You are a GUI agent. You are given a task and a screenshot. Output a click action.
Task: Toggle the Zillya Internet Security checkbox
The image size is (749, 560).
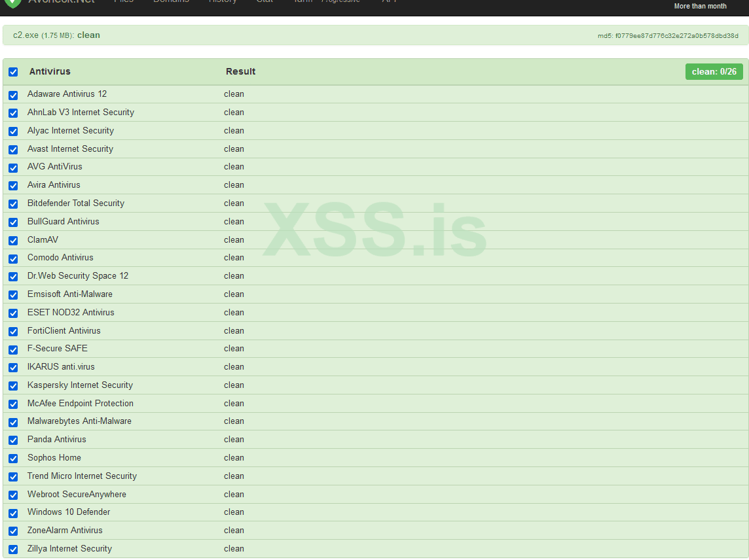pos(13,550)
